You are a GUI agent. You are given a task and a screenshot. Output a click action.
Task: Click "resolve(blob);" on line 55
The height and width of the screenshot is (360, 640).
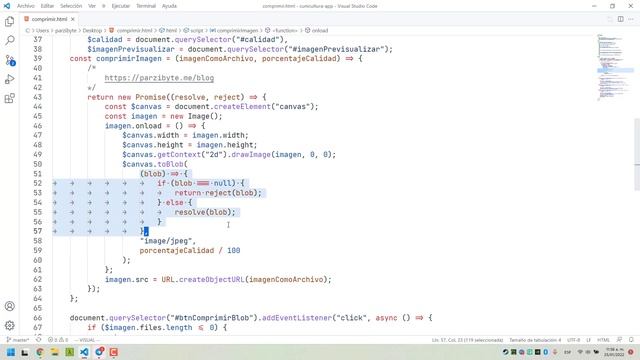pos(205,212)
